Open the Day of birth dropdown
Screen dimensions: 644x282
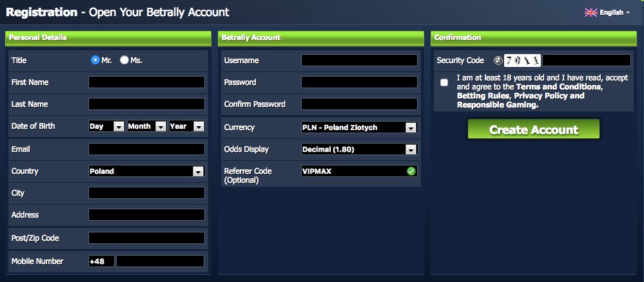[106, 126]
